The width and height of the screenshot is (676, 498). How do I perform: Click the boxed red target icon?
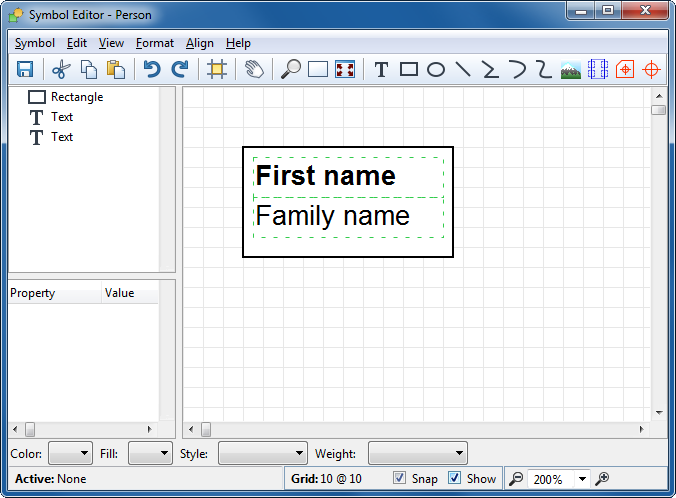(625, 69)
